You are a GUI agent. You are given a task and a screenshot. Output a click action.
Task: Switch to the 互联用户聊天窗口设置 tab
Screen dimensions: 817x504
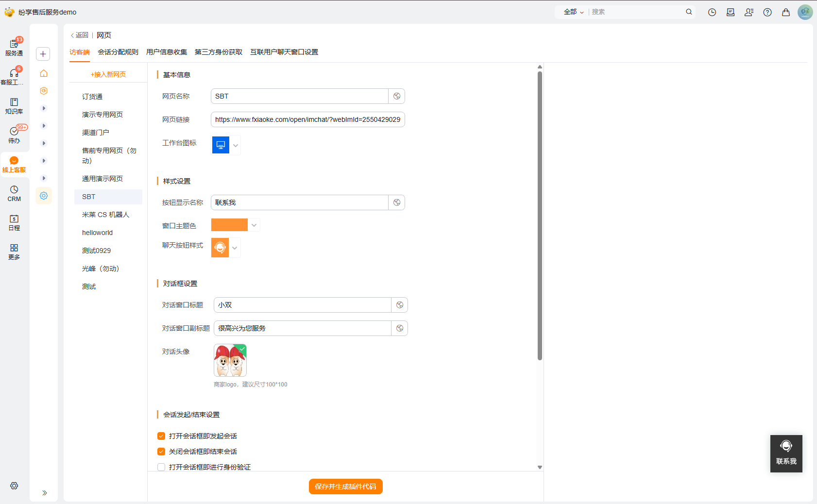284,52
